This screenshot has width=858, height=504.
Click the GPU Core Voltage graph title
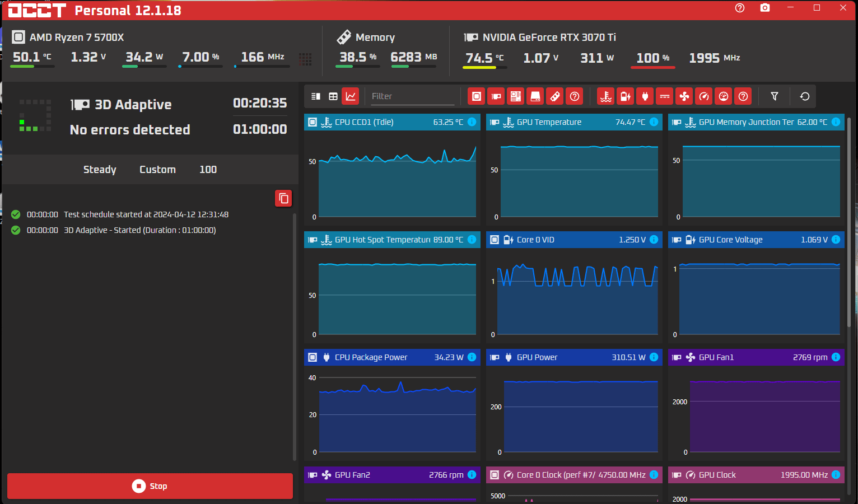(x=731, y=240)
